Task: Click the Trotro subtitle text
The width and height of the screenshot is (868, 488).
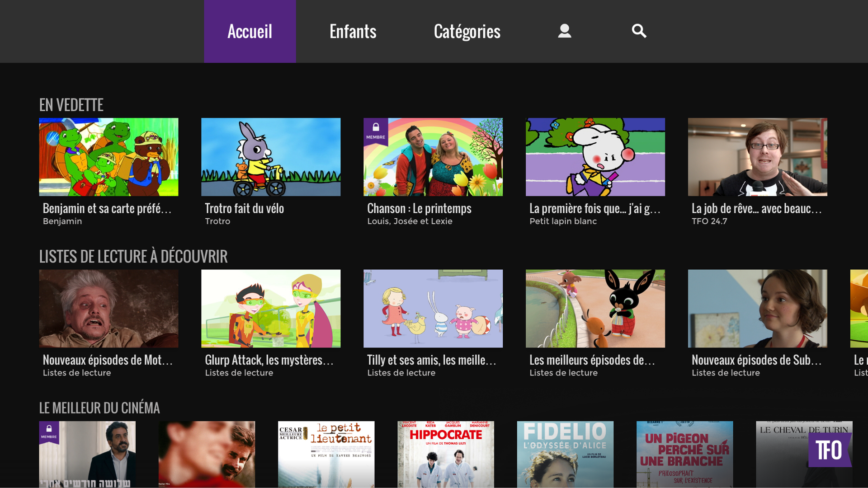Action: click(217, 221)
